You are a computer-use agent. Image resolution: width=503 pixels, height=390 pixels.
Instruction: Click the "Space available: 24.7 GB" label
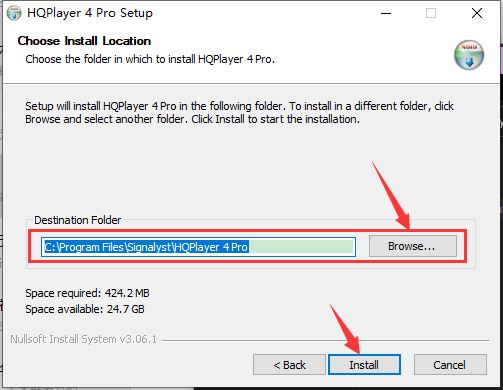coord(85,309)
